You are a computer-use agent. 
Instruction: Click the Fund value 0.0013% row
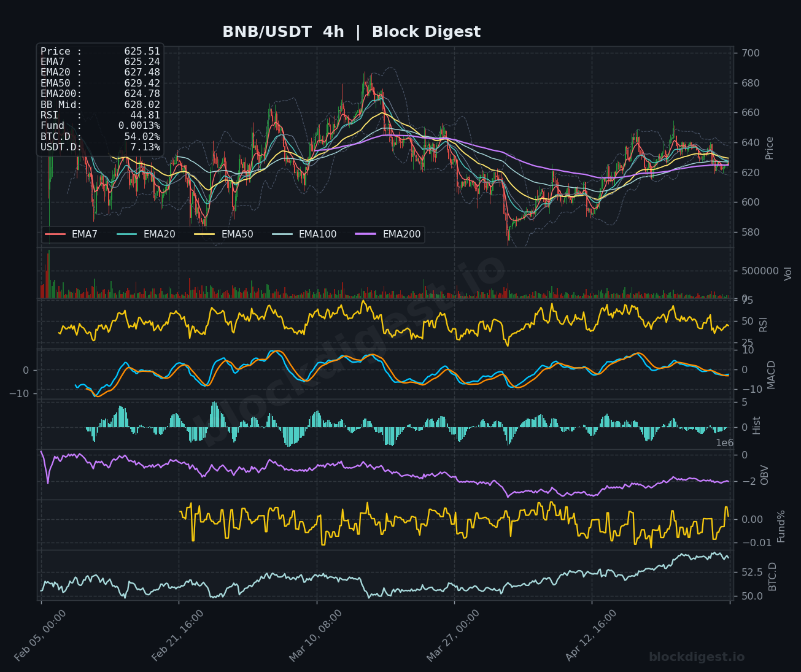point(100,126)
